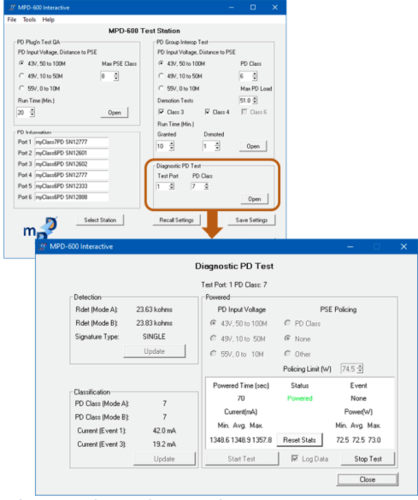
Task: Click the Port 6 PD information field
Action: (x=72, y=197)
